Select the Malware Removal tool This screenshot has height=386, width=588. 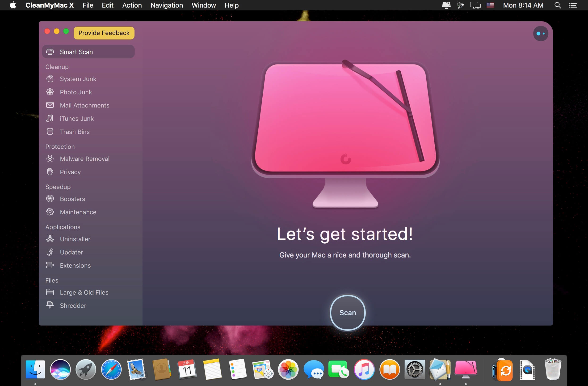[85, 159]
